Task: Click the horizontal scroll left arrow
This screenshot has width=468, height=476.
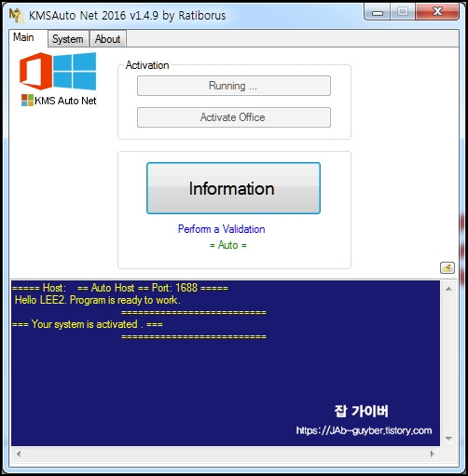Action: tap(19, 454)
